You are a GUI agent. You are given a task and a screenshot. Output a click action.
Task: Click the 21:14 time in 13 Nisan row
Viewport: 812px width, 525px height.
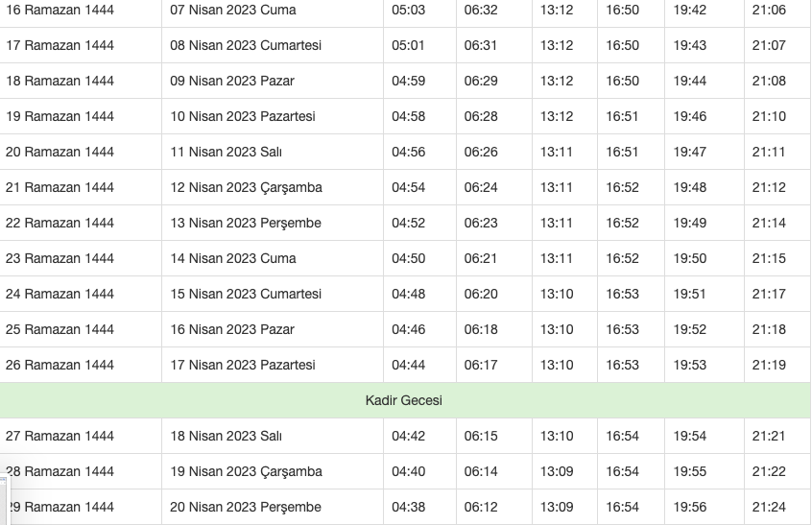[769, 223]
